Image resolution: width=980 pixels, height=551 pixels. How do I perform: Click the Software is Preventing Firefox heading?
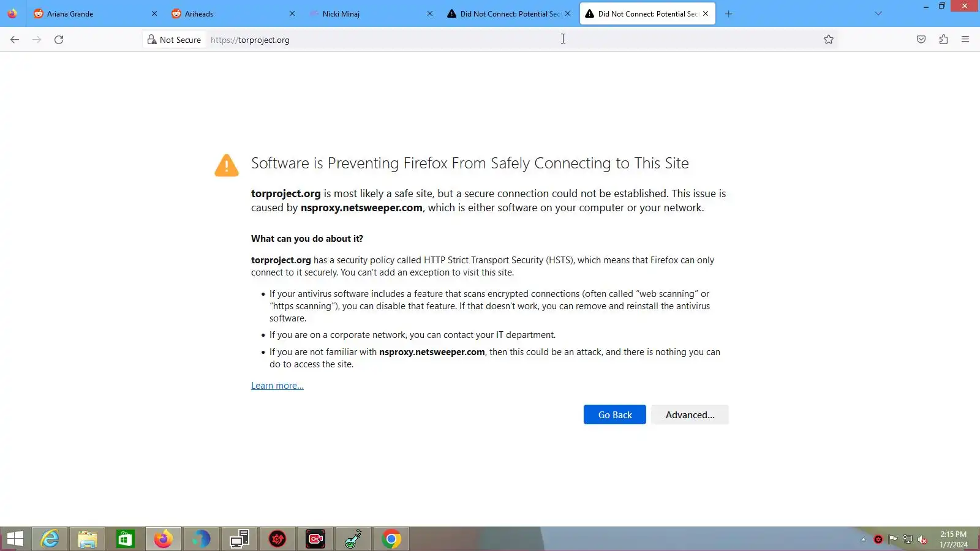470,163
